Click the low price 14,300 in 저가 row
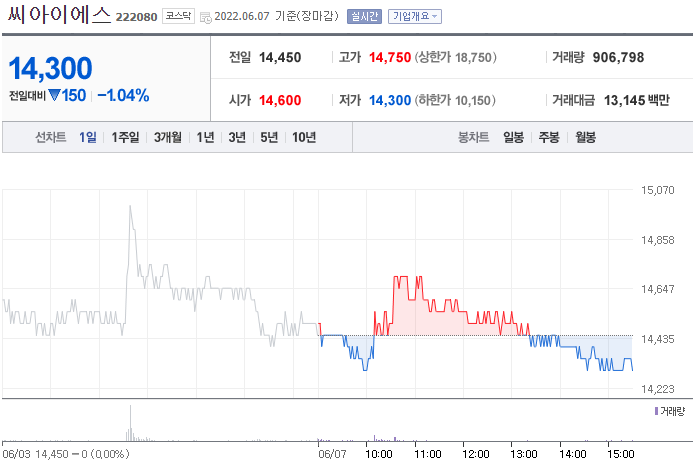 pos(390,100)
